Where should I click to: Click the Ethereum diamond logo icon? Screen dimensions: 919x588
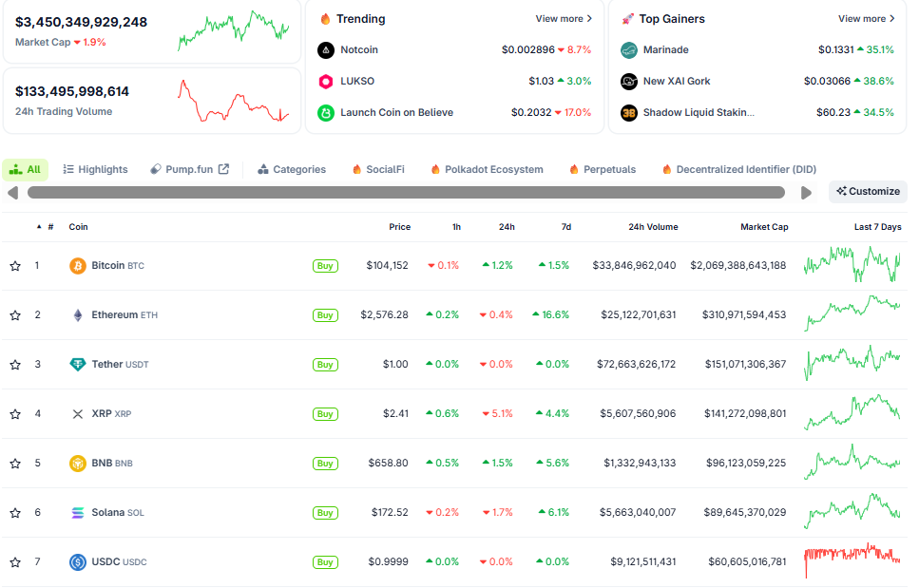point(78,315)
